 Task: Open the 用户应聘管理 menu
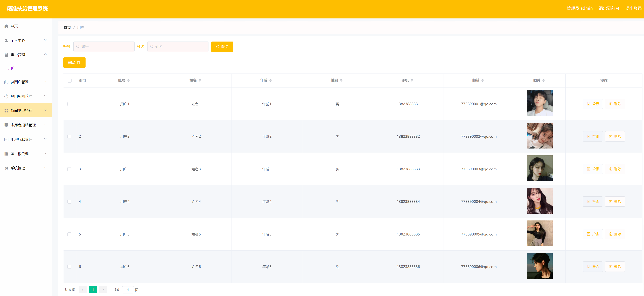pos(21,139)
